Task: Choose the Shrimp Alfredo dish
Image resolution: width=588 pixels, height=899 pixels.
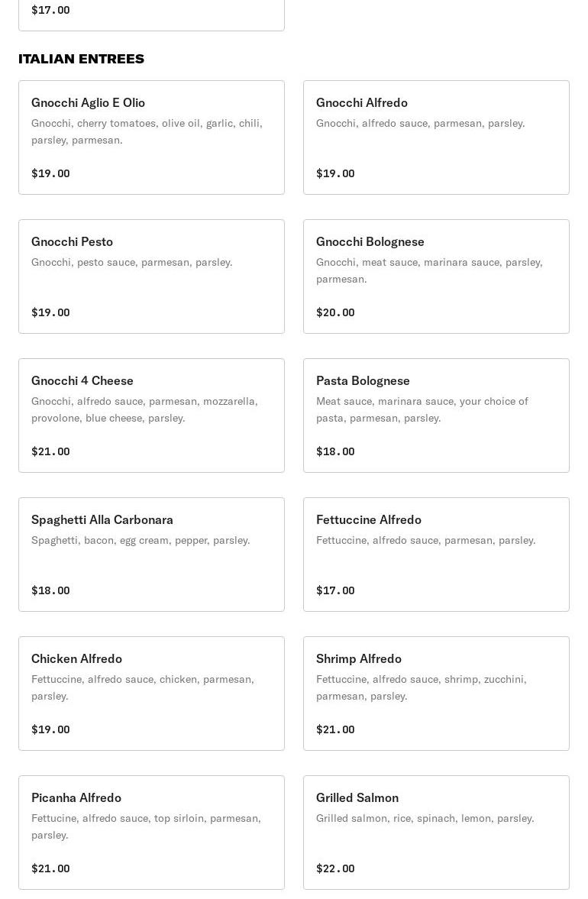Action: (x=436, y=694)
